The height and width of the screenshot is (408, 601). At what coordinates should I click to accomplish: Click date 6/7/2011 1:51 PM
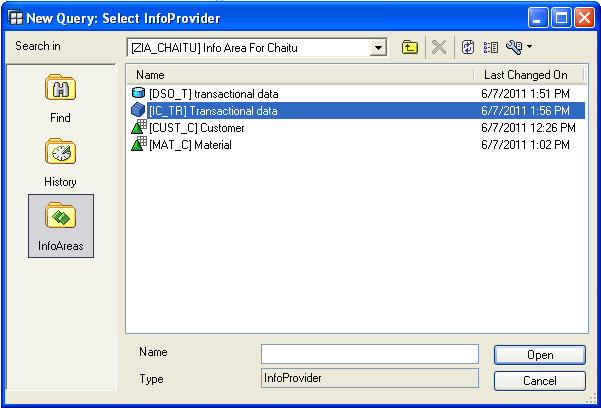525,94
